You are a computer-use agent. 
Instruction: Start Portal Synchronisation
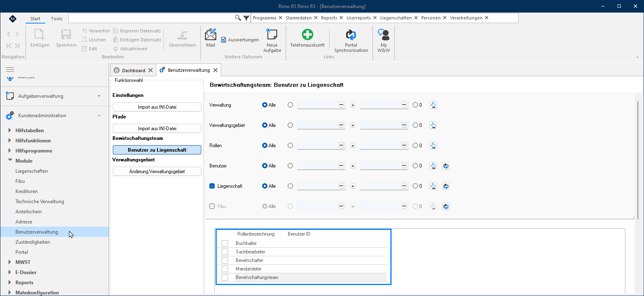click(351, 34)
